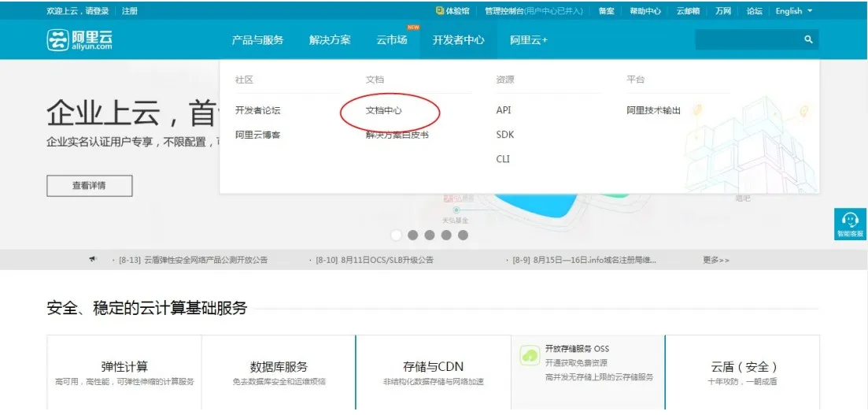Open 论坛 link in top bar
Screen dimensions: 868x415
754,11
